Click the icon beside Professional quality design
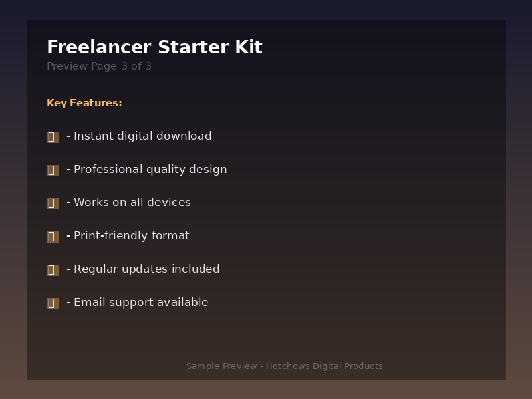The image size is (532, 399). (53, 170)
